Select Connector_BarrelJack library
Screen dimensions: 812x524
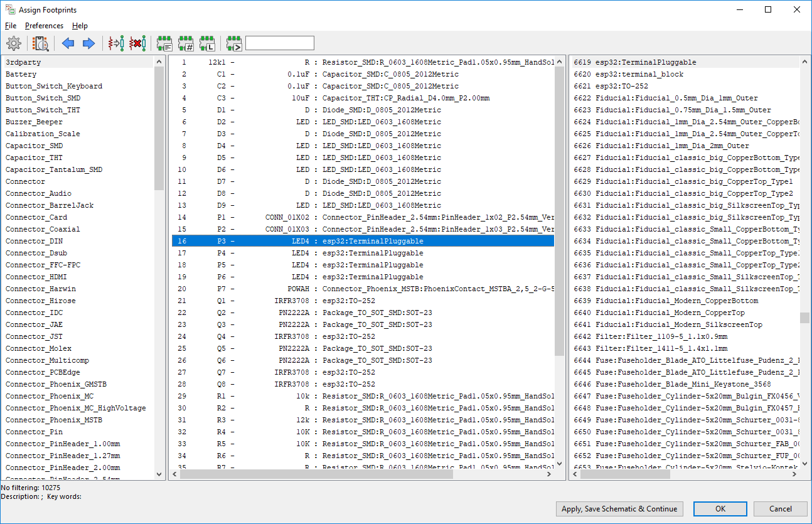click(x=78, y=205)
